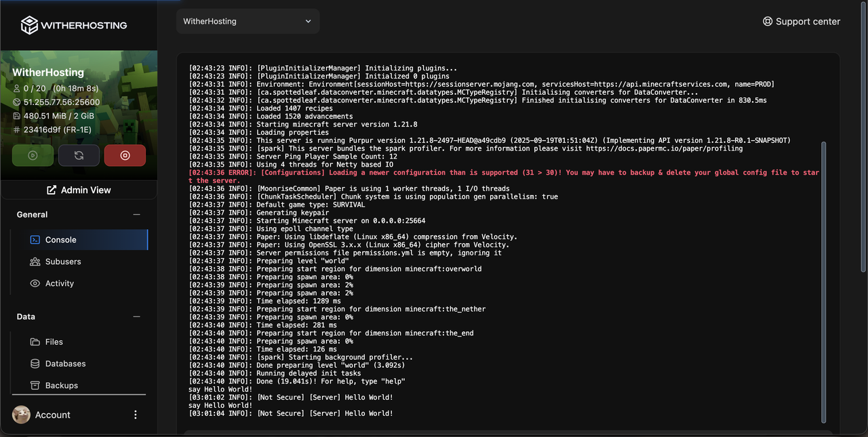Click the WitherHosting server name heading
Viewport: 868px width, 437px height.
pos(48,72)
